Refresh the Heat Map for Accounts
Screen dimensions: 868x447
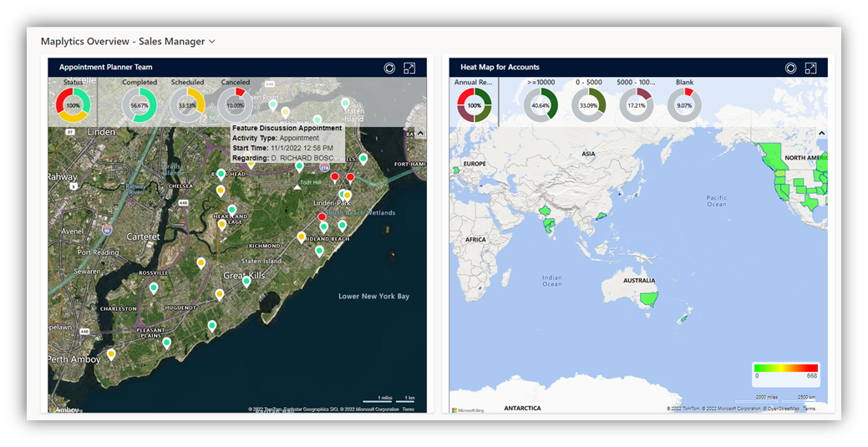pos(790,68)
